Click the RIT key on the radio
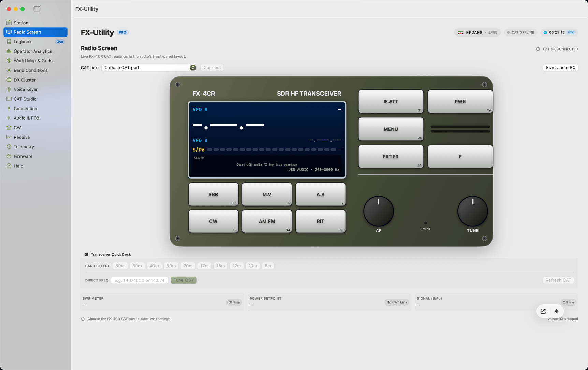 click(x=320, y=222)
